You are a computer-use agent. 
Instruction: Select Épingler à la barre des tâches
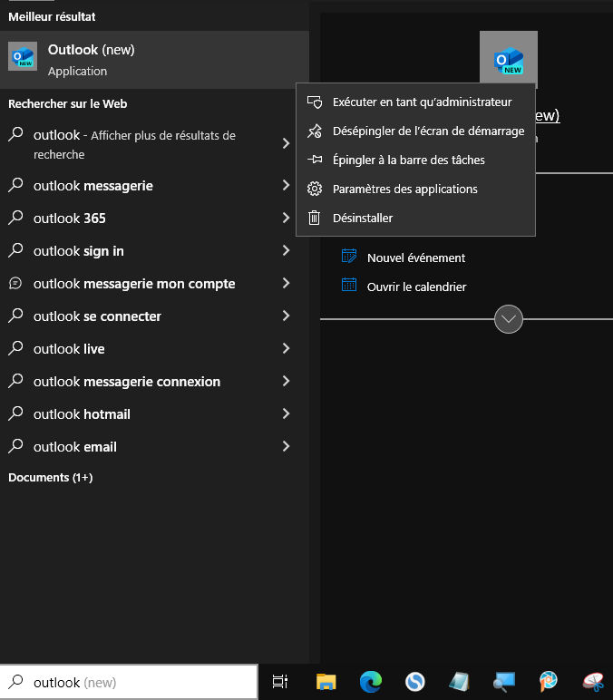pyautogui.click(x=408, y=160)
